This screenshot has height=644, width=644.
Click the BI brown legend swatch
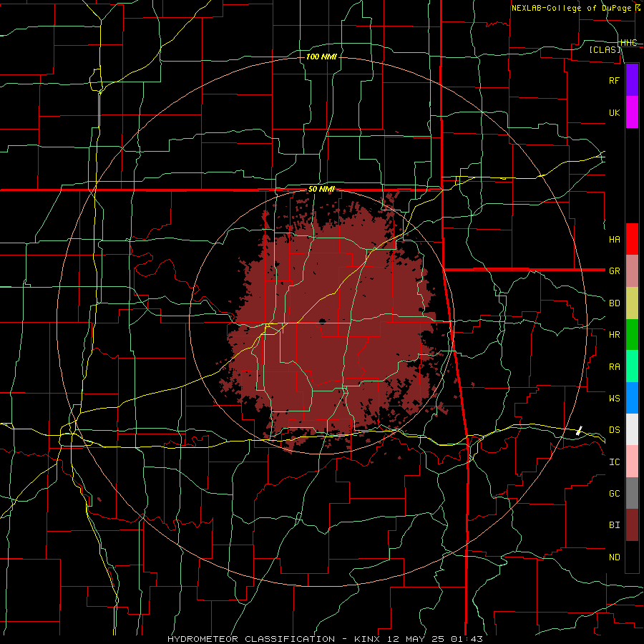coord(632,525)
